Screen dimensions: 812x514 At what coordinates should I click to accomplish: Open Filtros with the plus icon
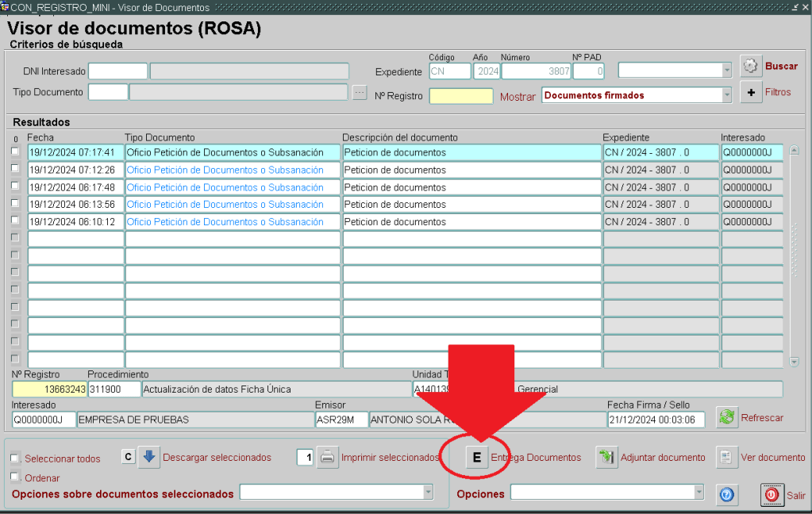click(751, 93)
